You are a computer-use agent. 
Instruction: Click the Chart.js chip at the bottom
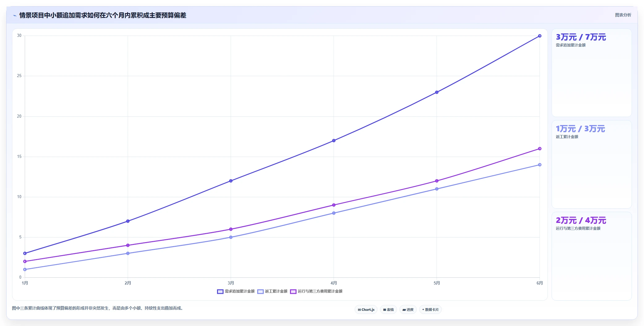366,310
